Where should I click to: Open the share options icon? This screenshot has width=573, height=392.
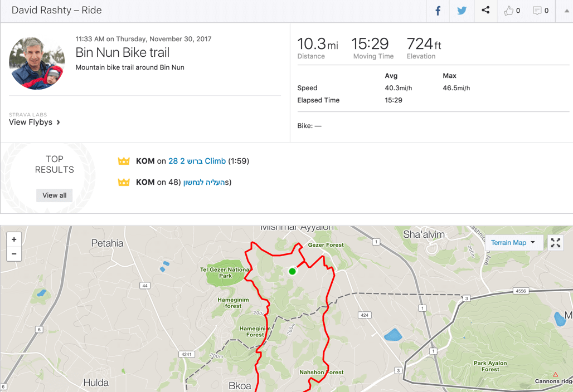point(485,11)
